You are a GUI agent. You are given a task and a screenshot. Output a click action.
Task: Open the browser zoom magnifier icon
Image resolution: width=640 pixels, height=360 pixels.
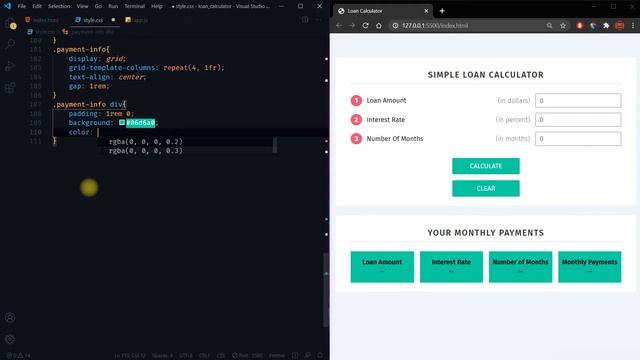549,25
